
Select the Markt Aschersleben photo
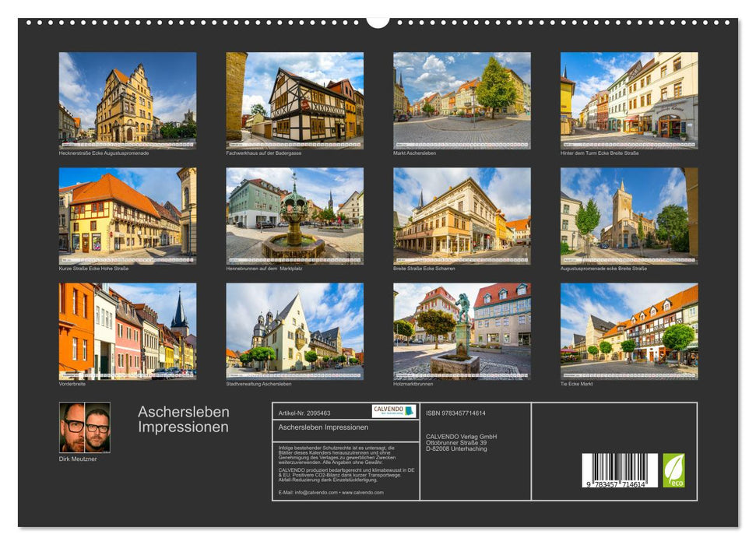(461, 100)
